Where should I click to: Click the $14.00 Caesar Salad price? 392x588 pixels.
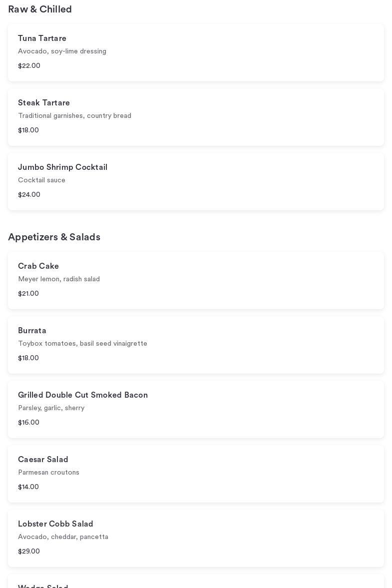(28, 487)
